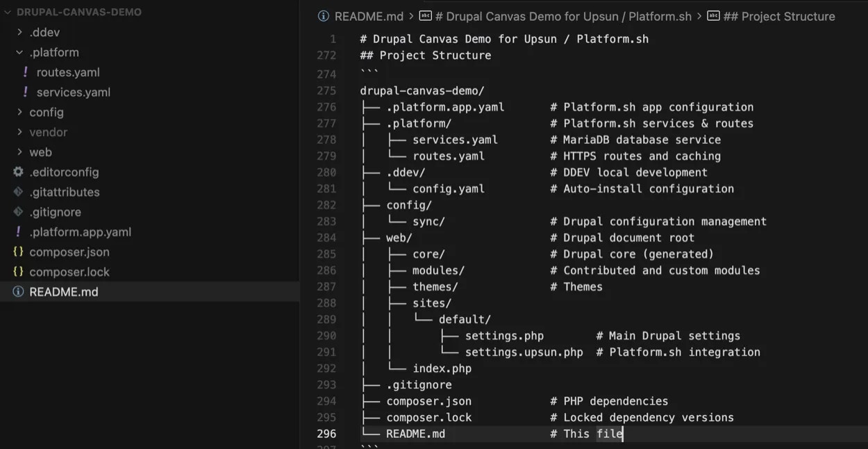Expand the config folder chevron
The width and height of the screenshot is (868, 449).
pyautogui.click(x=20, y=112)
